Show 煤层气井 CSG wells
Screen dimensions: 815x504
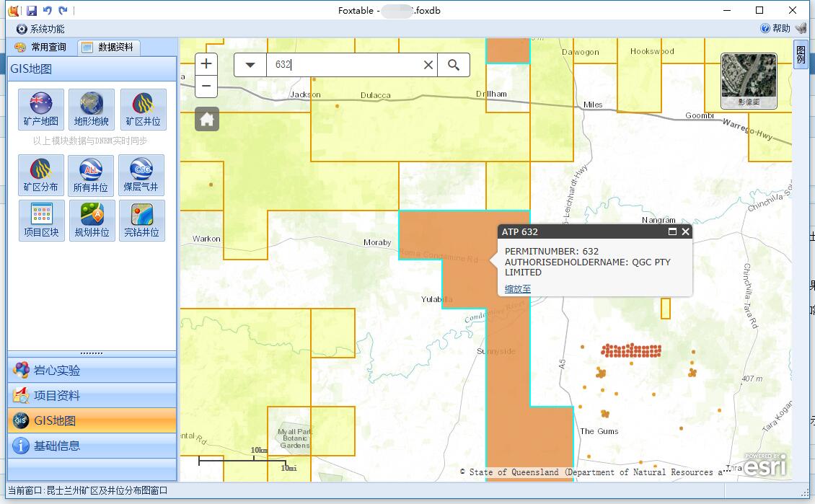(141, 175)
